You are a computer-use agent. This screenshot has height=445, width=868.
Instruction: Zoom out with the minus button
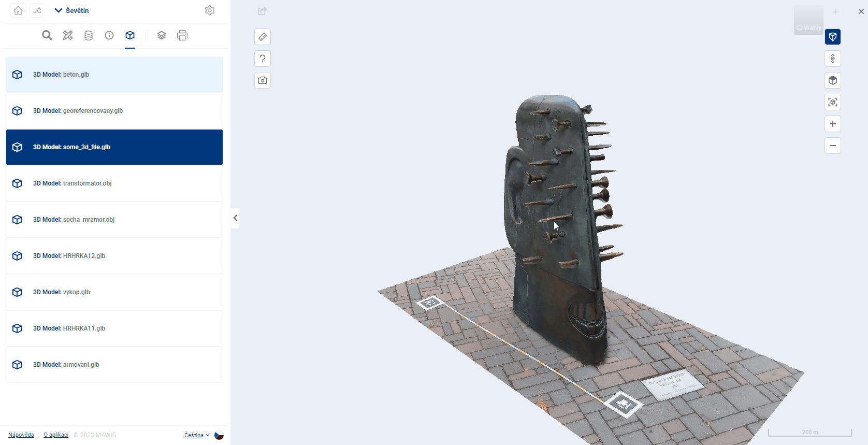(x=833, y=146)
